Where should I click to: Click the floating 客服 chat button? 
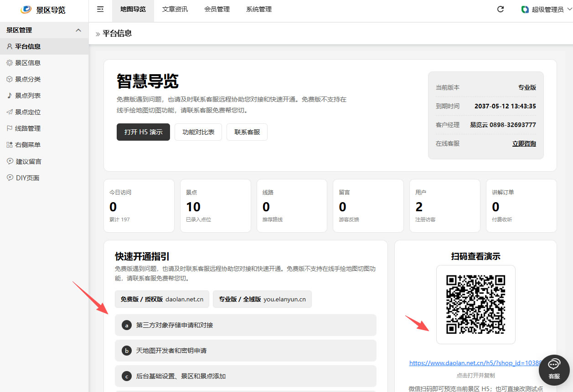point(554,370)
